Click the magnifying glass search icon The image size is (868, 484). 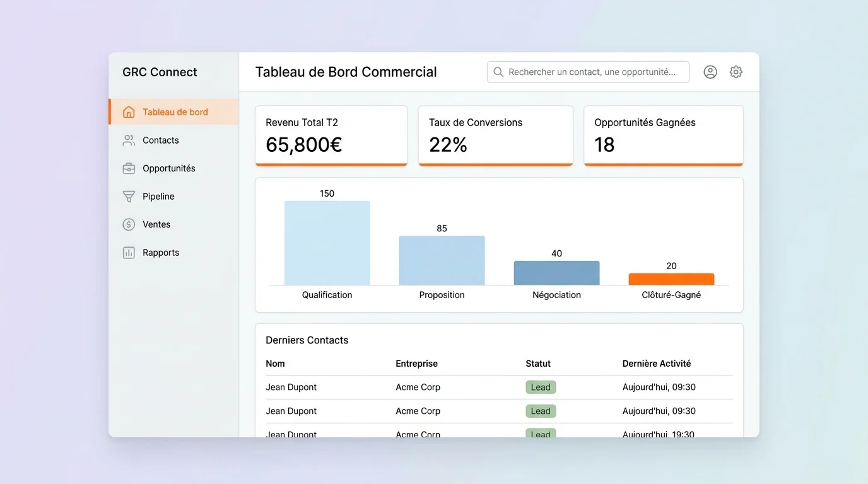pyautogui.click(x=498, y=71)
